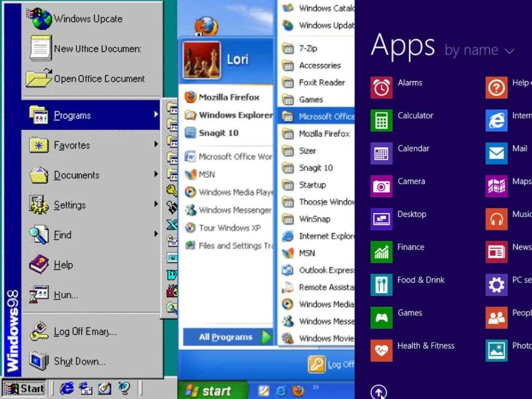The width and height of the screenshot is (532, 399).
Task: Open the Alarms app tile
Action: pos(381,88)
